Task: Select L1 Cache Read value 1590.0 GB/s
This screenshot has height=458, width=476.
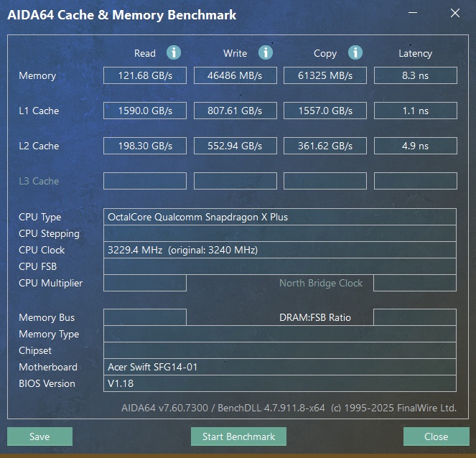Action: click(x=145, y=111)
